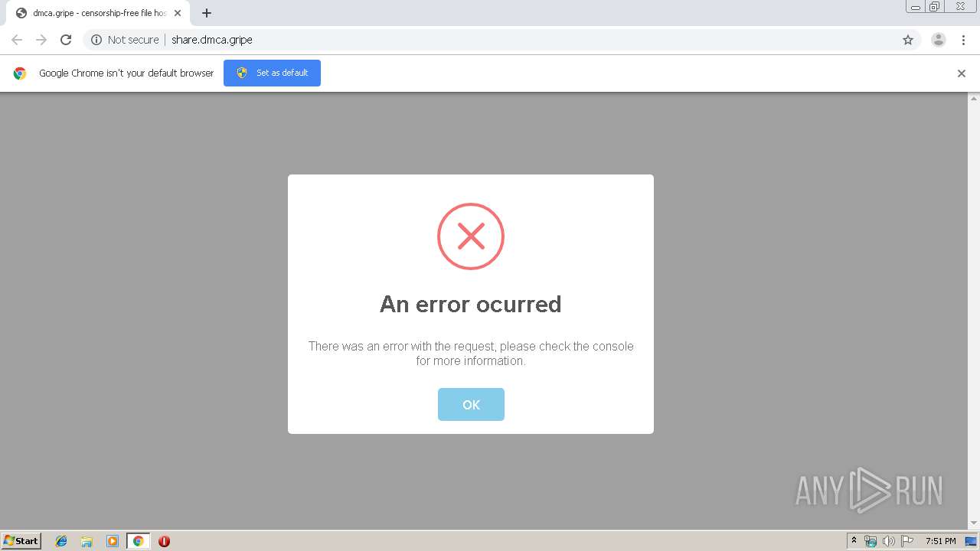Click the page scrollbar down arrow
The height and width of the screenshot is (551, 980).
click(974, 523)
